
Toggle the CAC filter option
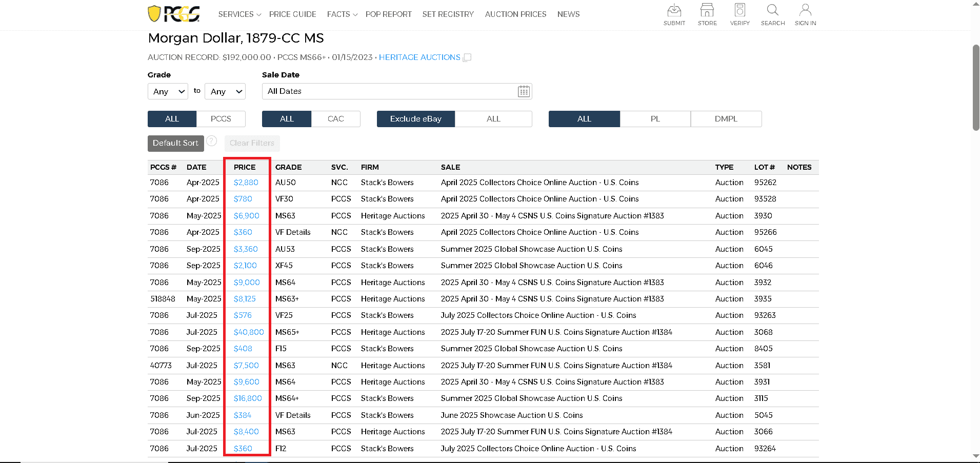pyautogui.click(x=335, y=119)
